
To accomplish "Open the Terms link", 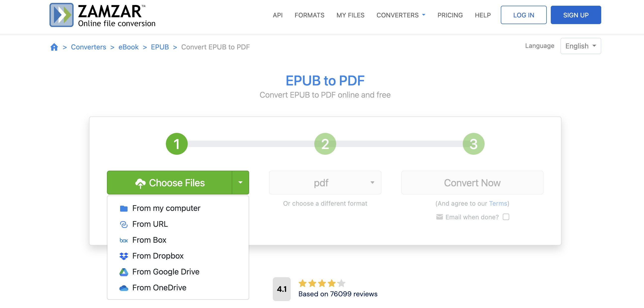I will (498, 203).
